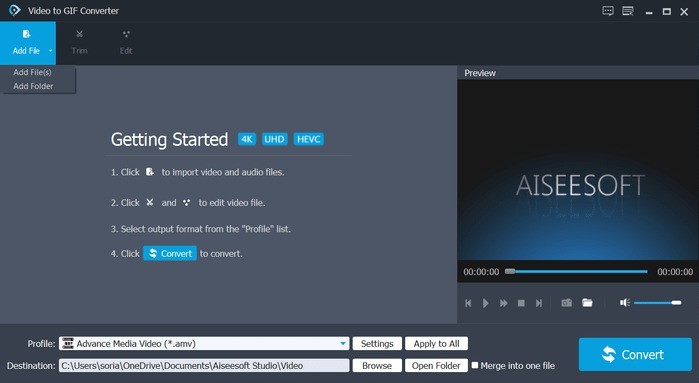
Task: Click the Destination path field
Action: click(204, 366)
